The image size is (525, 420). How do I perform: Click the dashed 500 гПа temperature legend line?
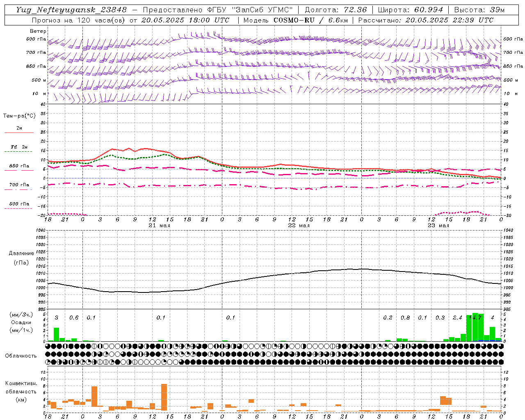click(18, 208)
